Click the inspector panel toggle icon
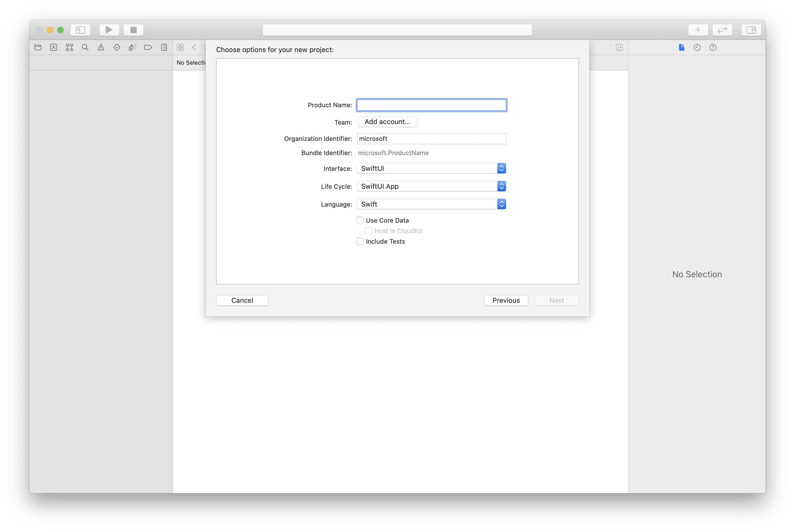 751,29
